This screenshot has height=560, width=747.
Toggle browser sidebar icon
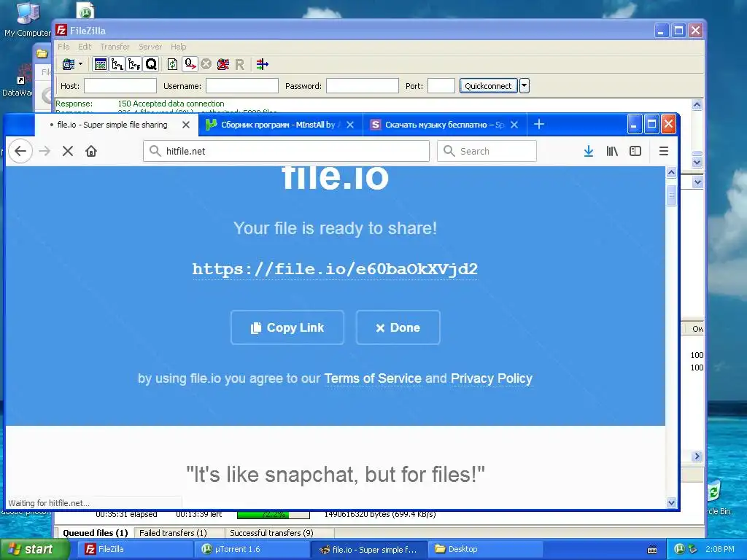pos(635,151)
